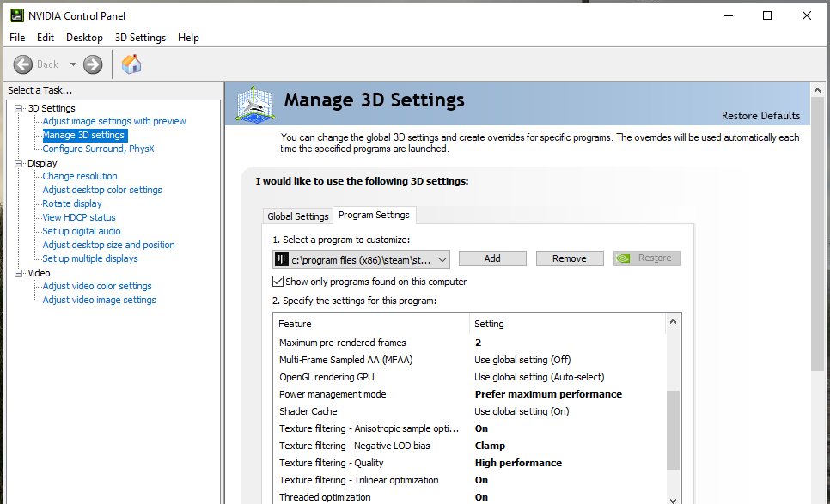Click the Back arrow icon
This screenshot has height=504, width=830.
click(x=23, y=64)
